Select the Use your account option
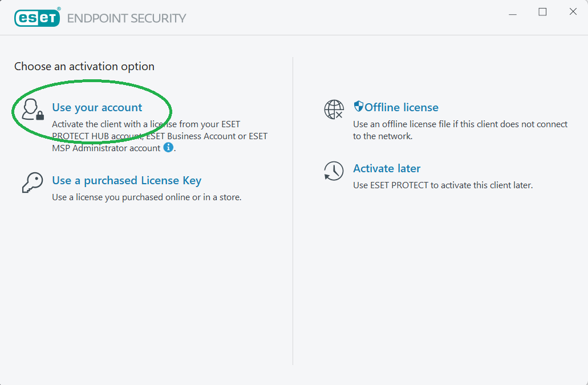 [x=97, y=108]
